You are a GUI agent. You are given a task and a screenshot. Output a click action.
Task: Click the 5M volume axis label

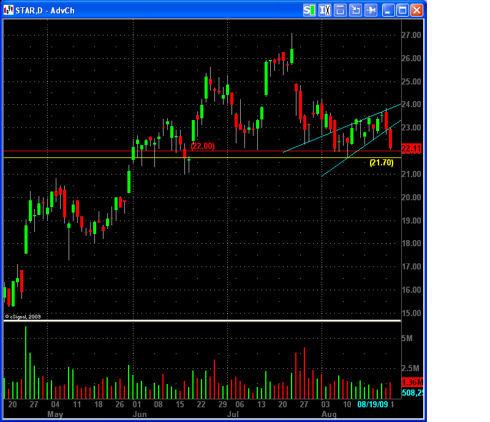click(407, 338)
